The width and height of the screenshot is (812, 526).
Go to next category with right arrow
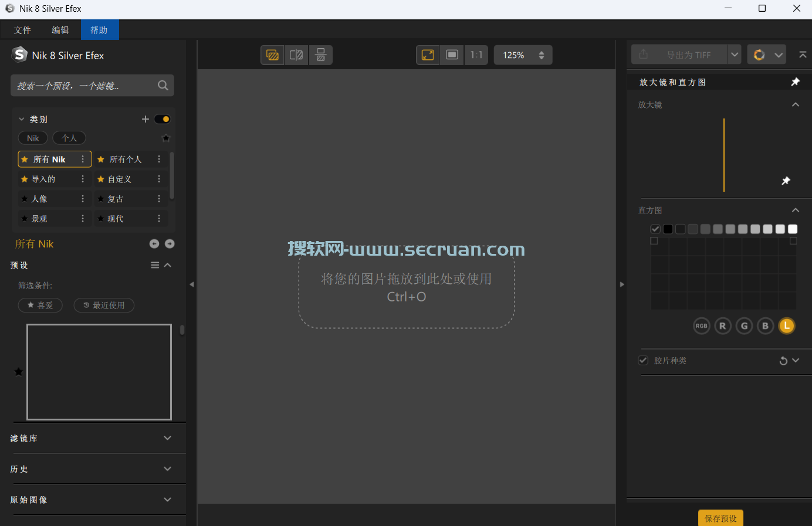click(170, 243)
